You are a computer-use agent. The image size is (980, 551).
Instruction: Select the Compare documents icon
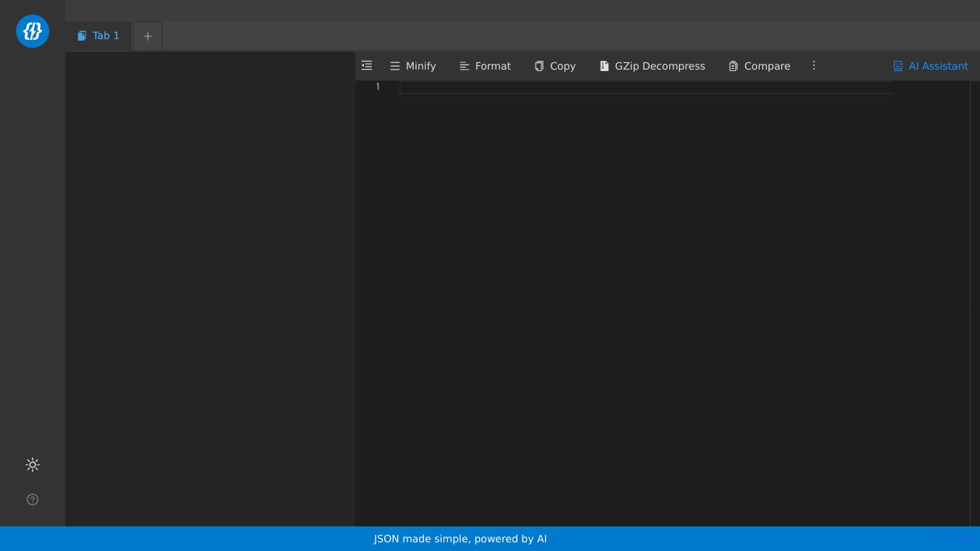pos(733,66)
